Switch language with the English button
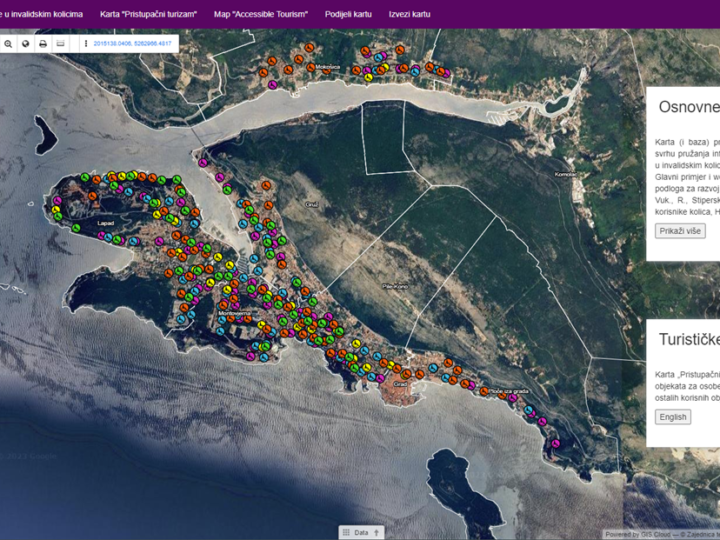 point(673,417)
